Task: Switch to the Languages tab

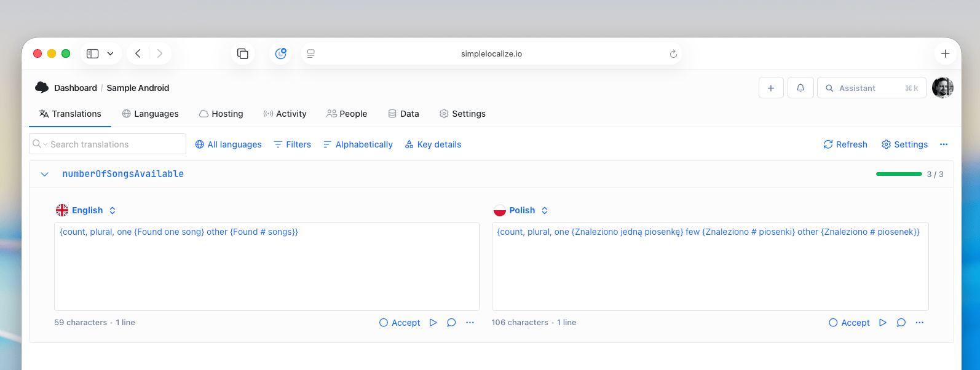Action: pyautogui.click(x=150, y=114)
